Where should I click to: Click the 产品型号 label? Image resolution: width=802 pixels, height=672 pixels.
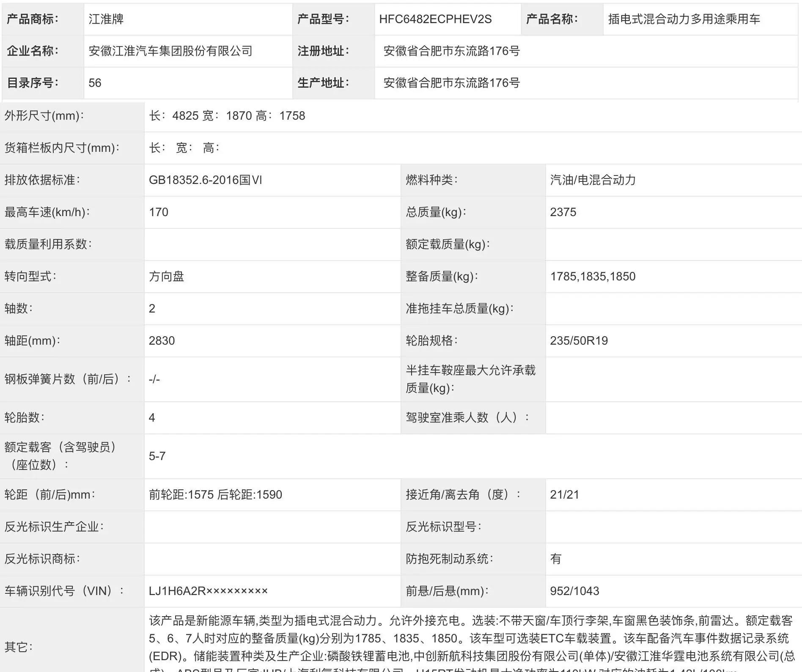coord(323,19)
